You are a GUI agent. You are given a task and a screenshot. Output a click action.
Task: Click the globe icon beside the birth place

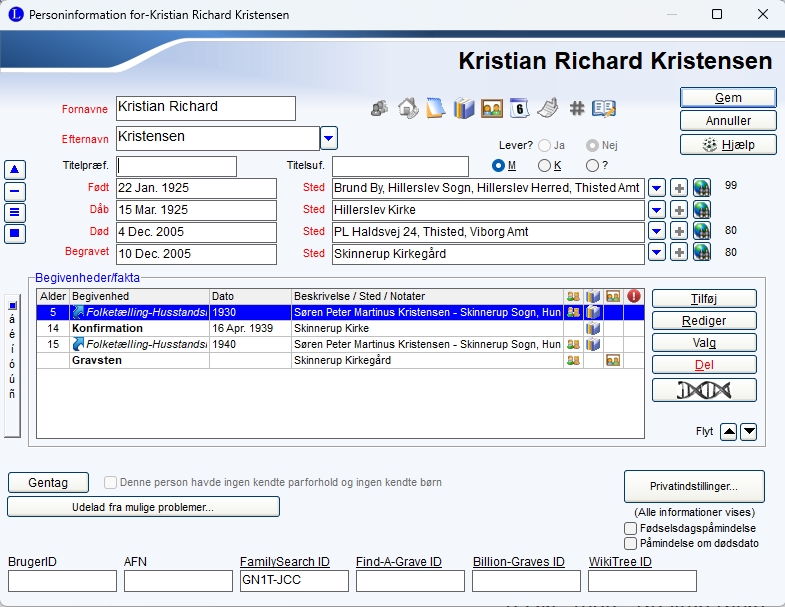coord(701,188)
